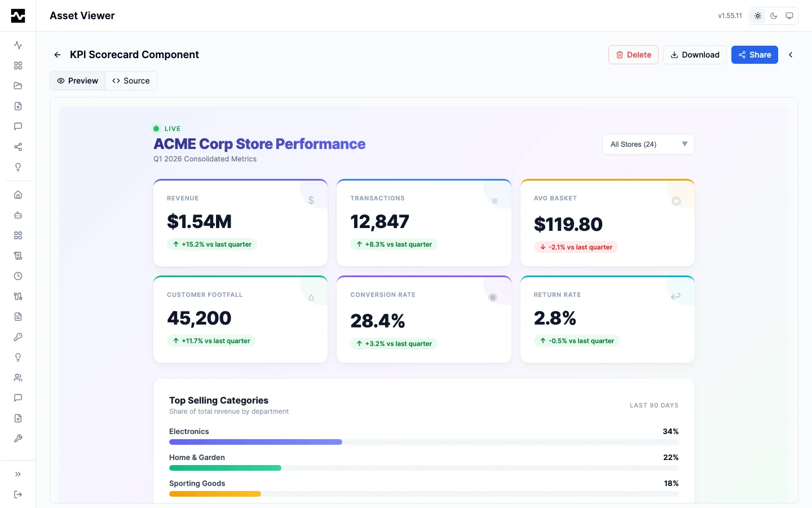Select system theme monitor toggle
The width and height of the screenshot is (812, 508).
(x=789, y=16)
